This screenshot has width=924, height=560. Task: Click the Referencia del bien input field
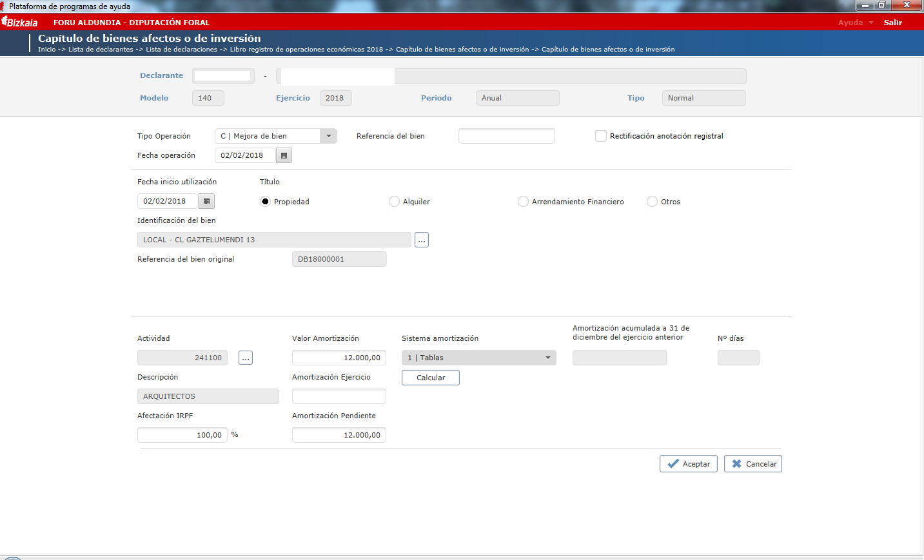(x=507, y=136)
